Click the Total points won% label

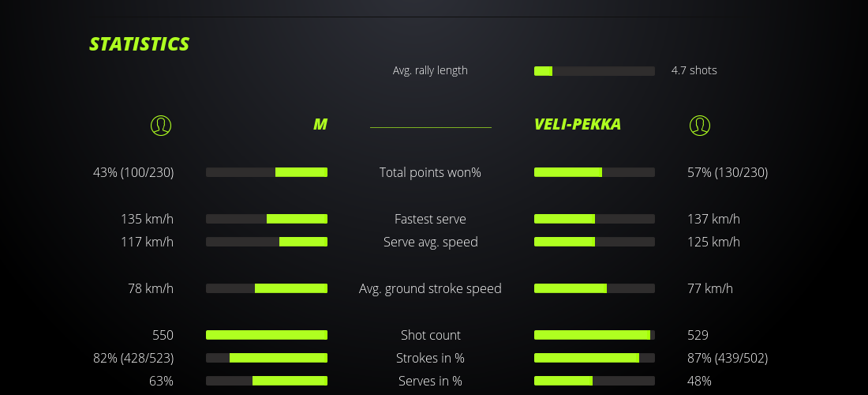pos(430,172)
